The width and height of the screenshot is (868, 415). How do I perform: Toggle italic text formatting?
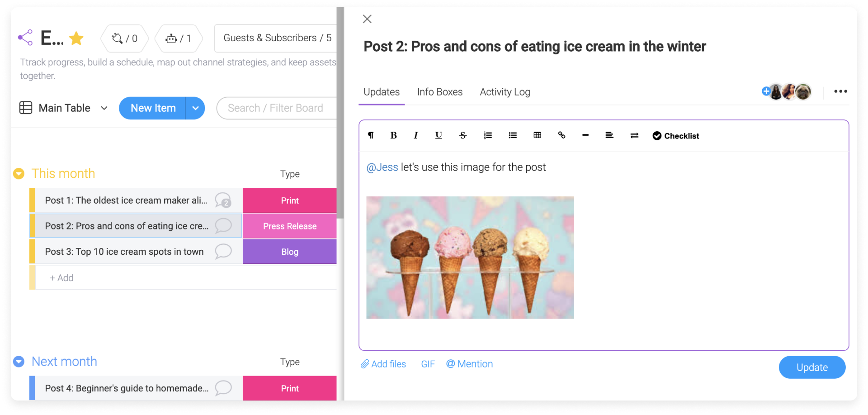point(415,135)
